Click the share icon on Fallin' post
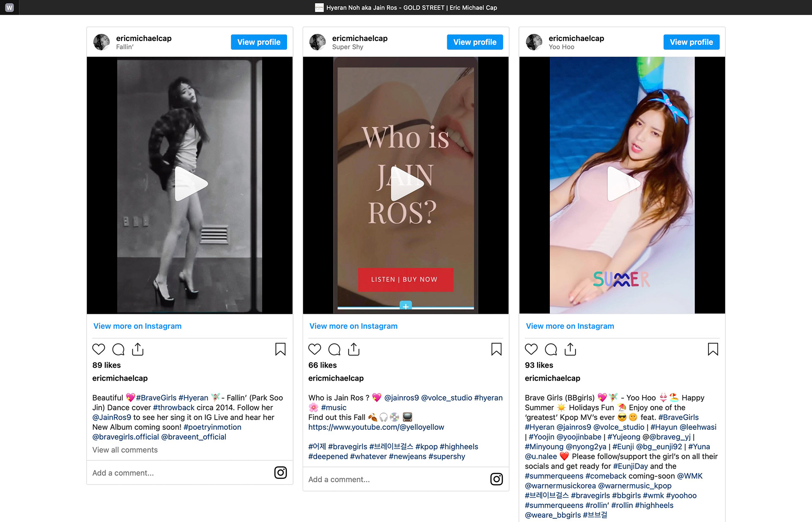Viewport: 812px width, 522px height. pyautogui.click(x=138, y=349)
